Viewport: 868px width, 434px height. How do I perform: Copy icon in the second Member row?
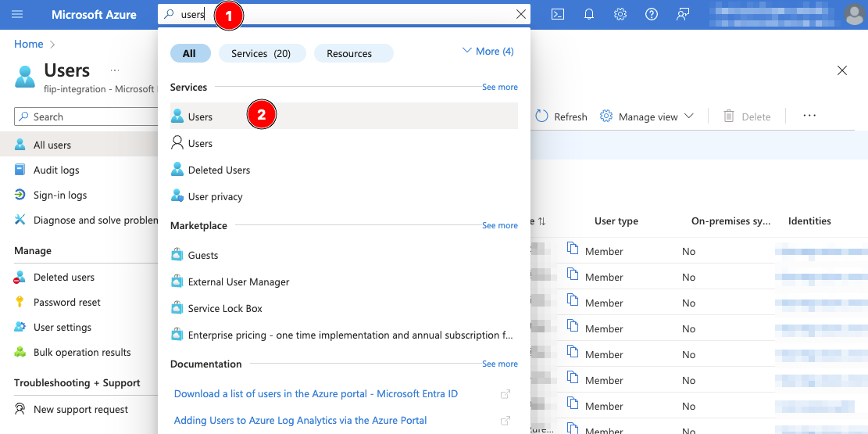573,274
